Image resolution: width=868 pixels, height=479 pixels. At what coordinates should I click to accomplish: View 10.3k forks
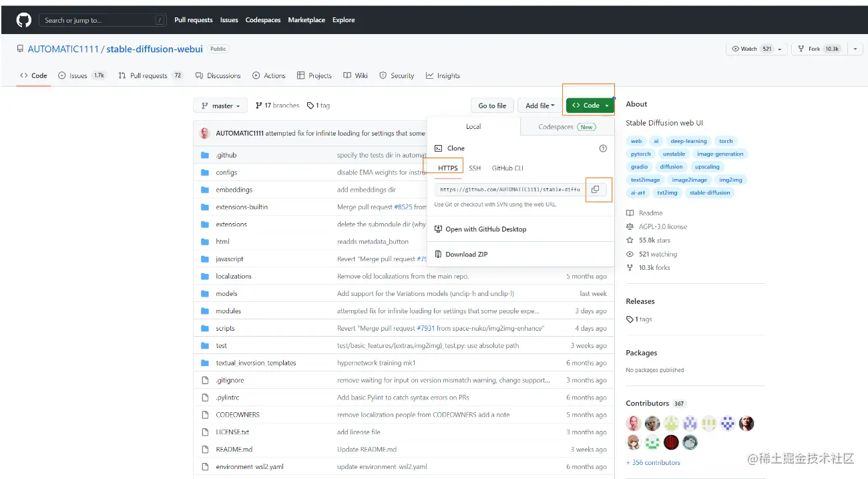point(648,267)
